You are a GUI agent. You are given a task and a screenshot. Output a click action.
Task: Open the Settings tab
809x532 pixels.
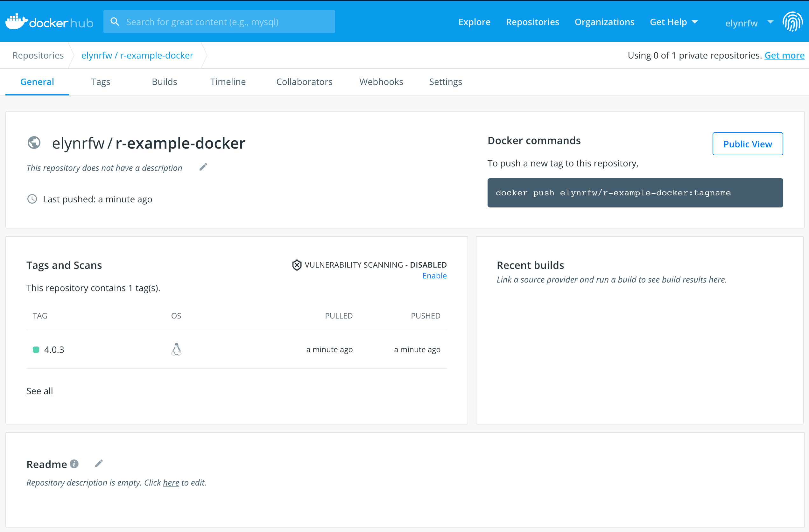coord(445,81)
